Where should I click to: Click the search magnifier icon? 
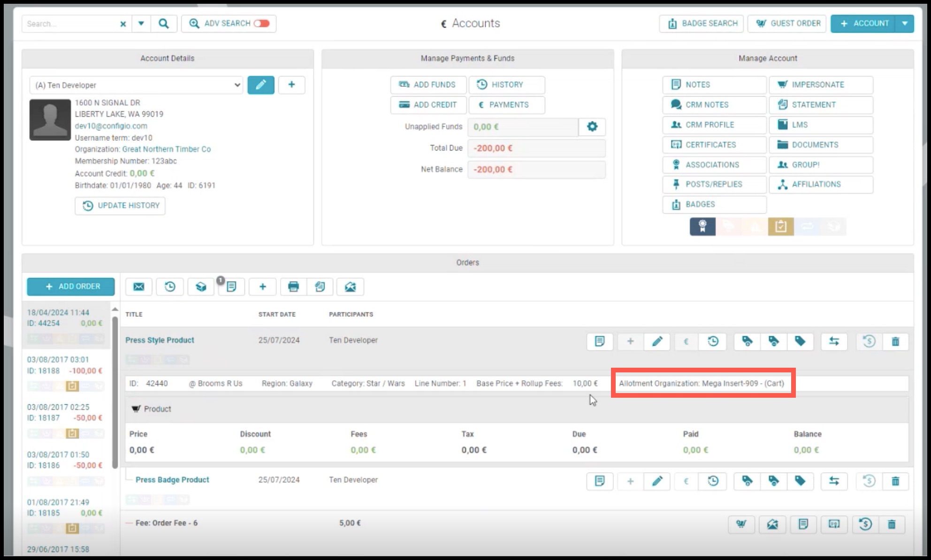click(163, 23)
